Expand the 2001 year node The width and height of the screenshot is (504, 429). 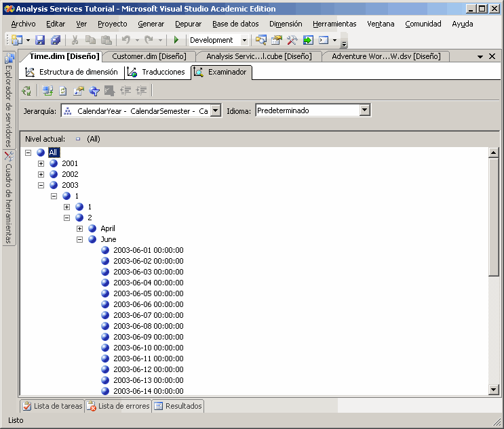point(41,164)
